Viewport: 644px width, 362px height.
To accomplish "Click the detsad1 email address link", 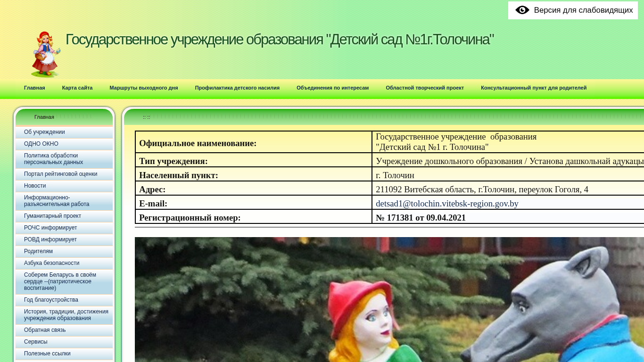I will (447, 204).
